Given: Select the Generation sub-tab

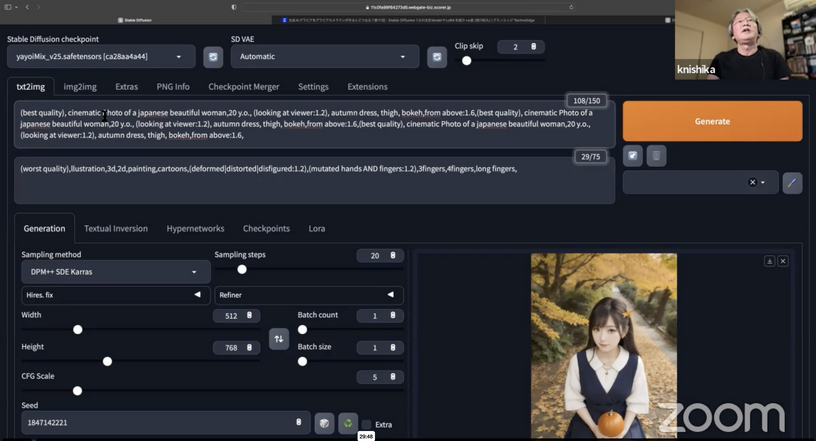Looking at the screenshot, I should 44,229.
